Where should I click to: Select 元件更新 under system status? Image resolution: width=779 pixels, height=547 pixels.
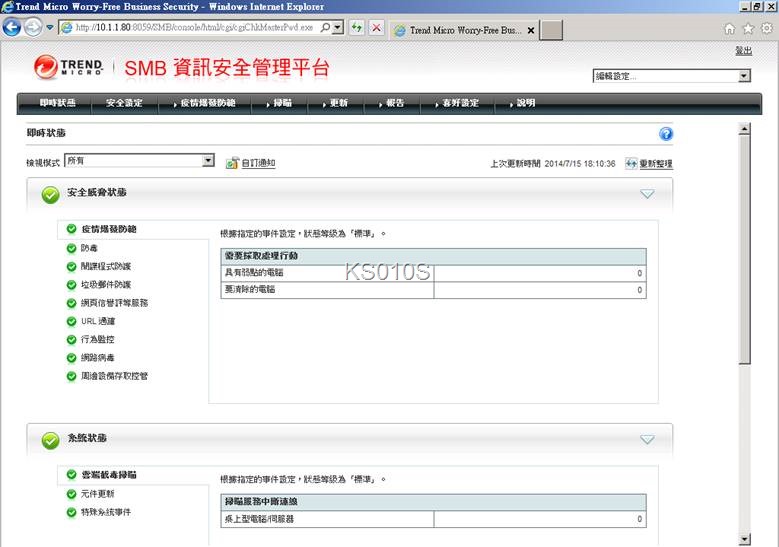click(97, 494)
